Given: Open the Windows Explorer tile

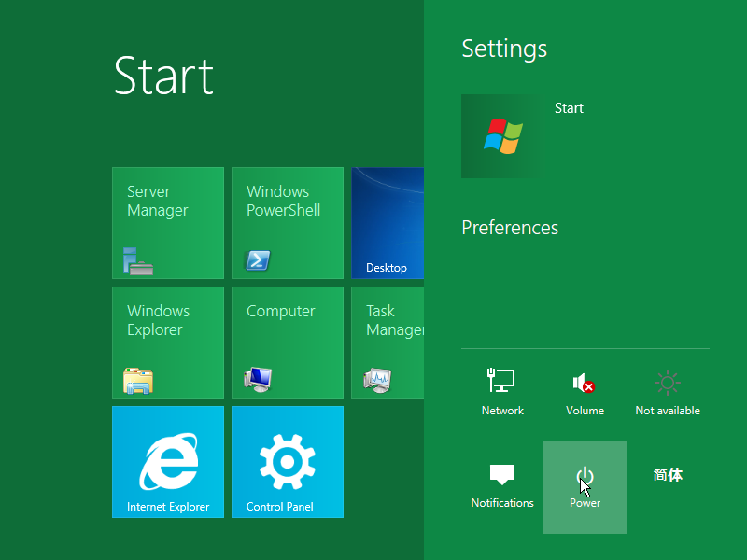Looking at the screenshot, I should pyautogui.click(x=168, y=343).
